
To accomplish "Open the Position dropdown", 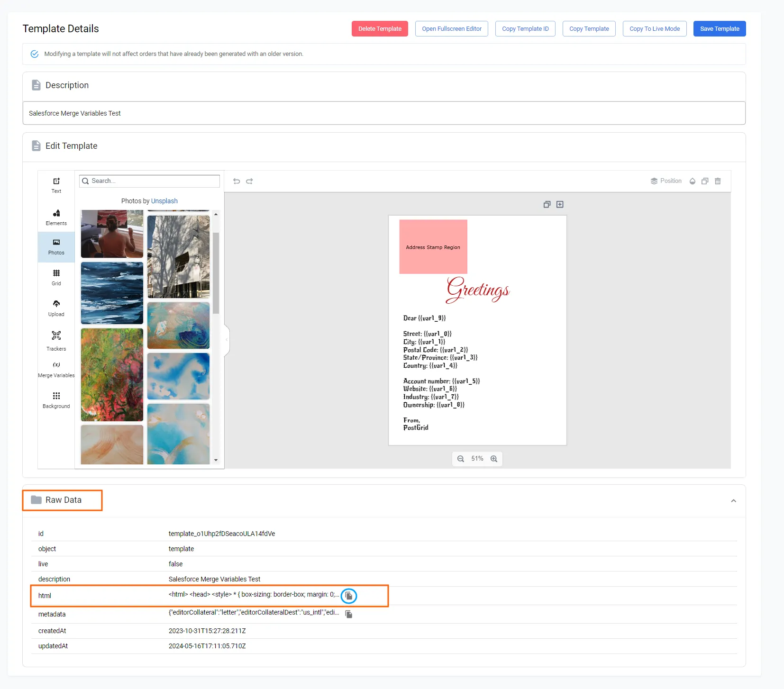I will pos(666,181).
